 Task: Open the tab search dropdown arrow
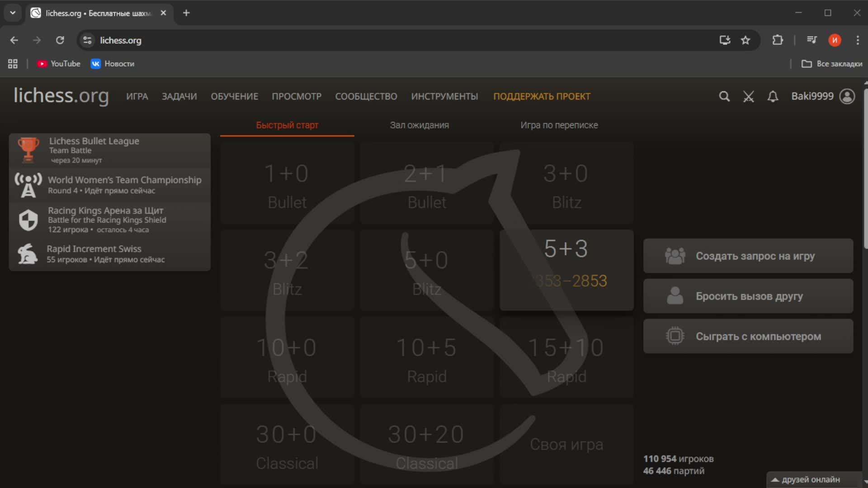13,13
